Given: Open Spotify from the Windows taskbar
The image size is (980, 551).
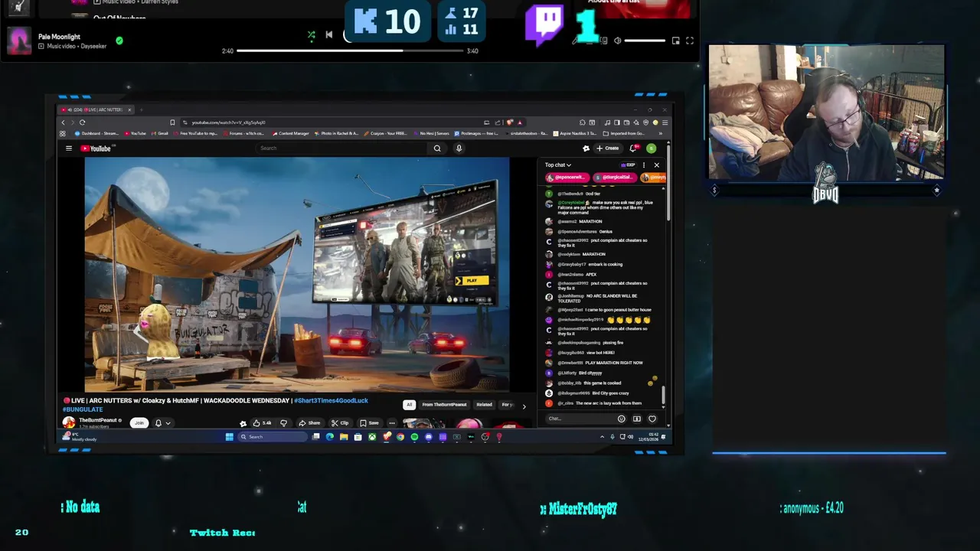Looking at the screenshot, I should click(414, 437).
